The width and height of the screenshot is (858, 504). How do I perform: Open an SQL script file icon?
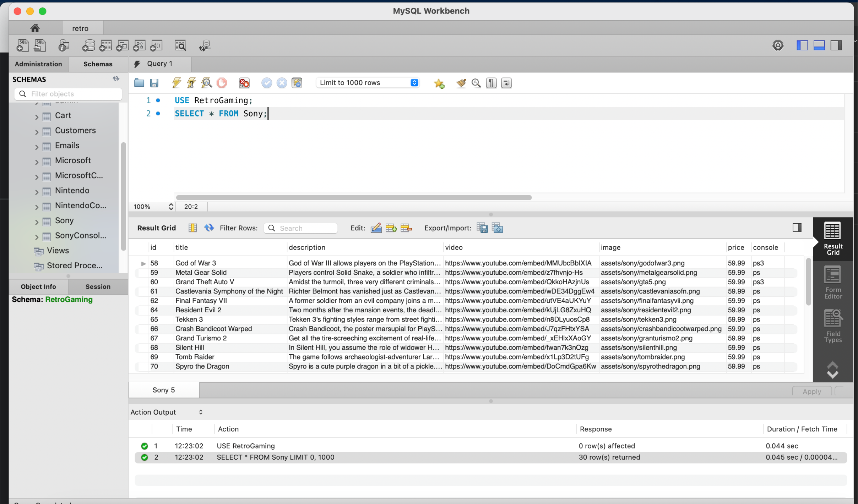[x=40, y=45]
